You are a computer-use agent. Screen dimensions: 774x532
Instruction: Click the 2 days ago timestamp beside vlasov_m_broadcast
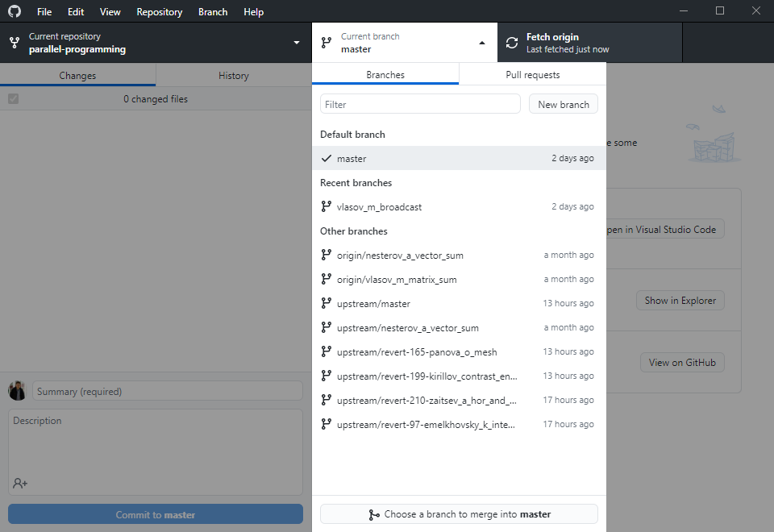[x=572, y=206]
